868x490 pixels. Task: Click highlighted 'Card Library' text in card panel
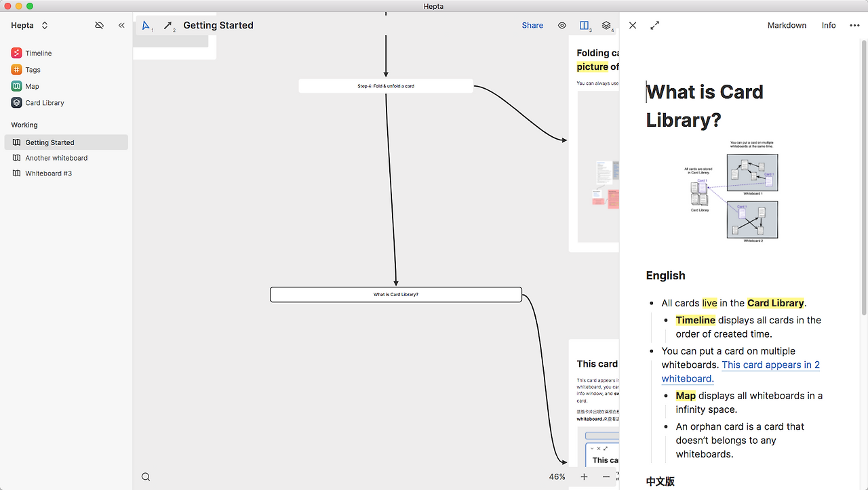[x=776, y=304]
